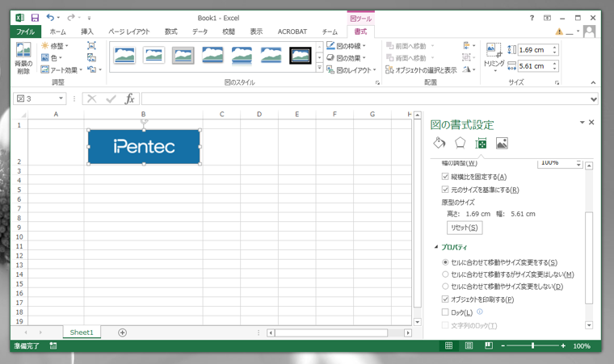Screen dimensions: 614x364
Task: Click the shape height 1.69 cm field
Action: 535,50
